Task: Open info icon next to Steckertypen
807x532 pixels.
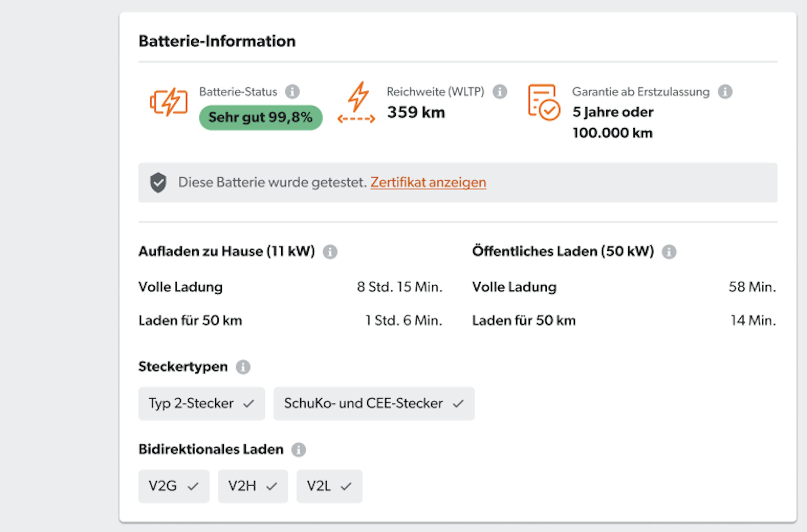Action: [x=243, y=367]
